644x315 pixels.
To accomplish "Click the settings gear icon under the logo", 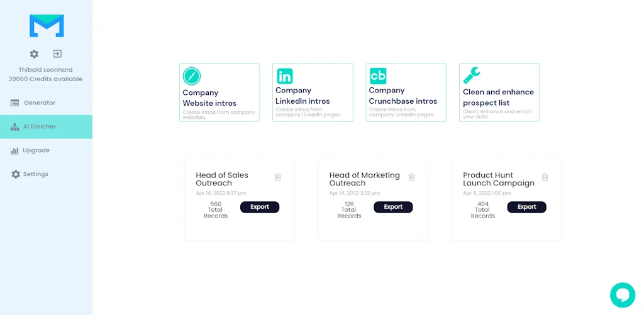I will pyautogui.click(x=34, y=54).
